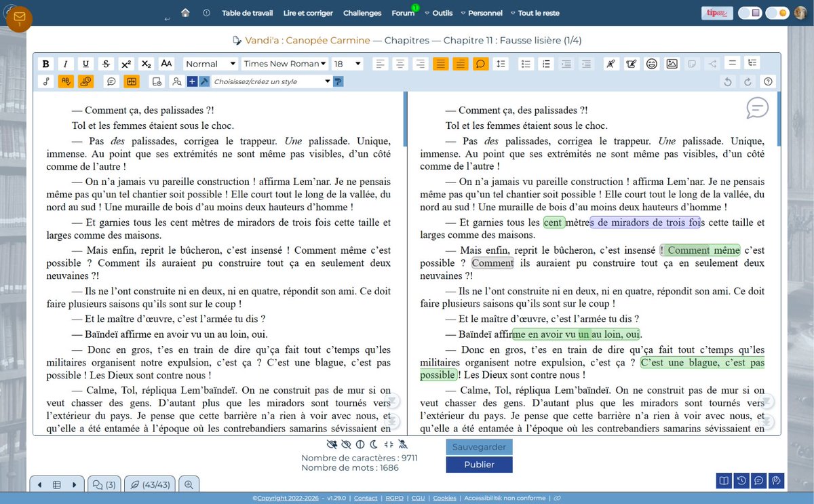Insert a numbered list
814x504 pixels.
click(546, 64)
